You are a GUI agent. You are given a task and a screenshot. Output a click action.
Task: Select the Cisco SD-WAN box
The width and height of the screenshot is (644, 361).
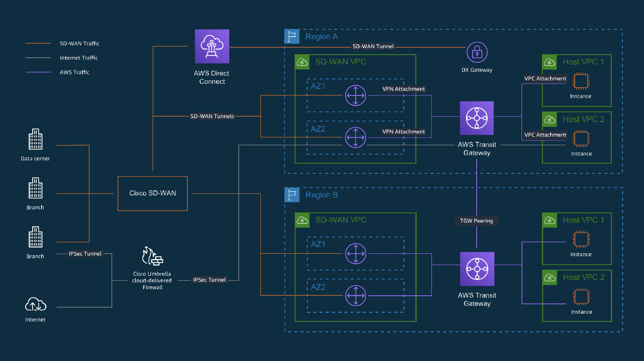tap(153, 193)
